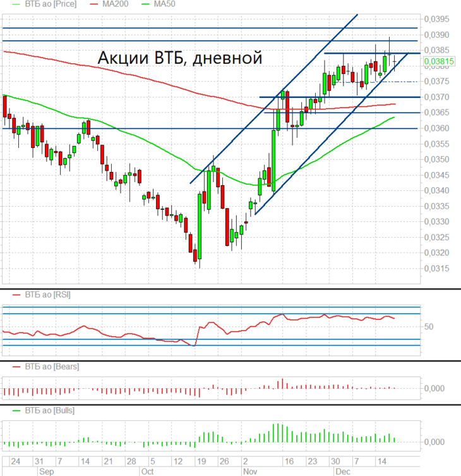Click the date label 5 on the time axis
The image size is (461, 476).
point(153,461)
